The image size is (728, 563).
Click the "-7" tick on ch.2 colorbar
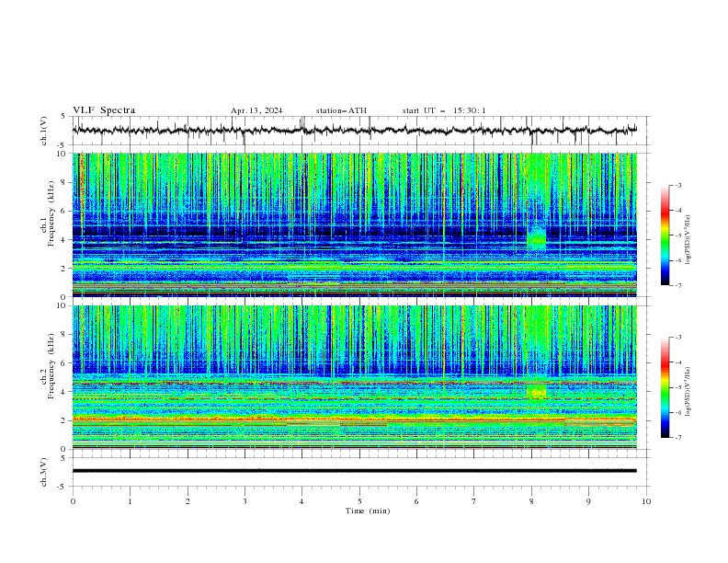(x=678, y=437)
